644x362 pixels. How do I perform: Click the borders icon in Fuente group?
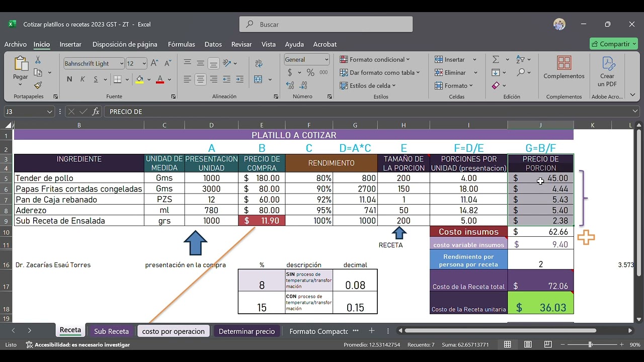(x=117, y=79)
